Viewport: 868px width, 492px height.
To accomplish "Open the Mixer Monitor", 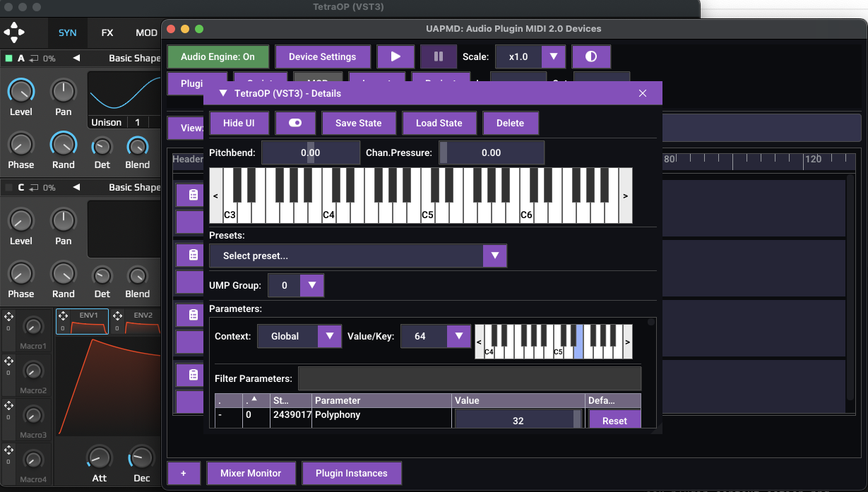I will click(251, 473).
